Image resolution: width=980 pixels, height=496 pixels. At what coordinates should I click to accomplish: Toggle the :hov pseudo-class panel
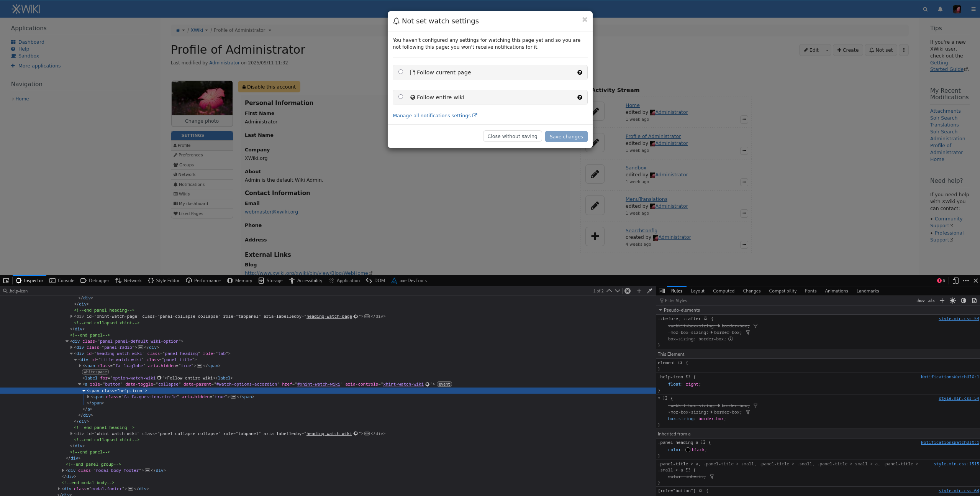pyautogui.click(x=920, y=301)
